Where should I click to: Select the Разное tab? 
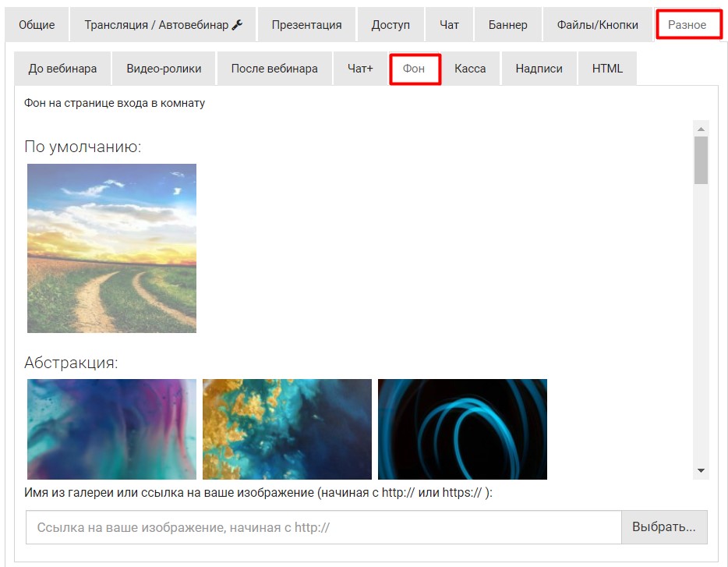687,25
